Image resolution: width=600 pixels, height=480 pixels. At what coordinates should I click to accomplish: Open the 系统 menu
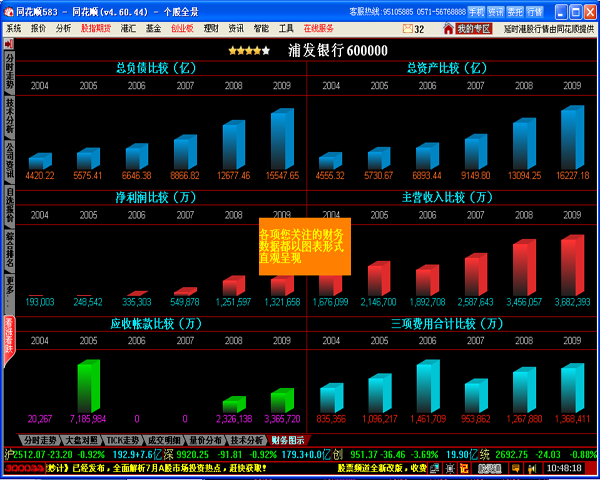[x=14, y=29]
